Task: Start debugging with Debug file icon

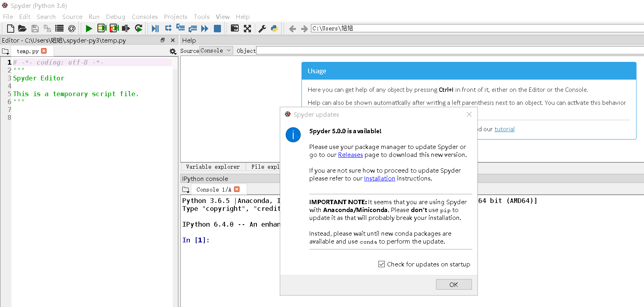Action: click(x=155, y=28)
